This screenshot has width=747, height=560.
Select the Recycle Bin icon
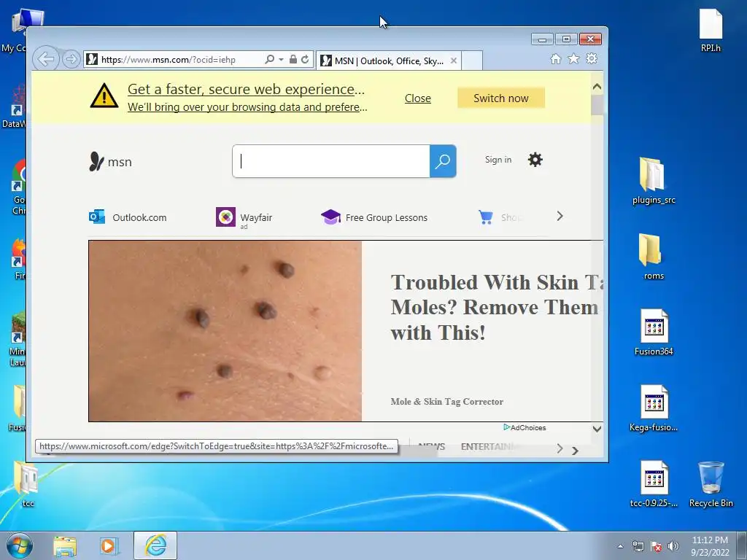(x=711, y=484)
